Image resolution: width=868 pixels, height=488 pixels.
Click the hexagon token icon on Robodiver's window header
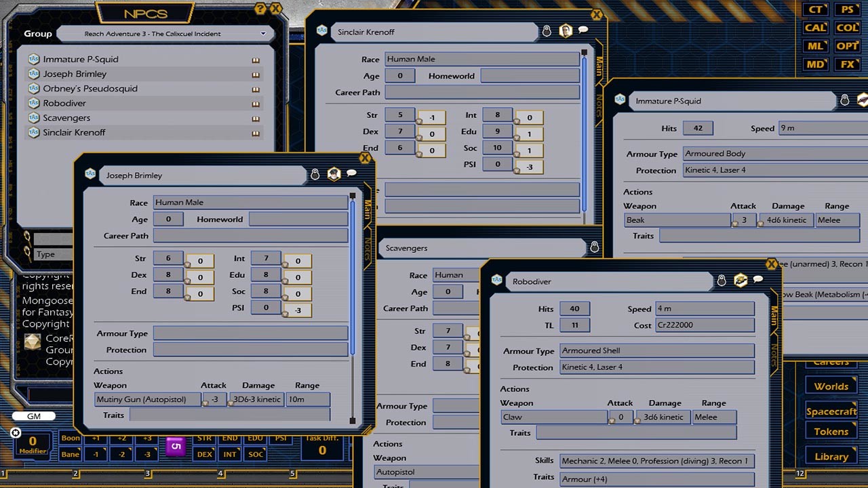tap(741, 281)
